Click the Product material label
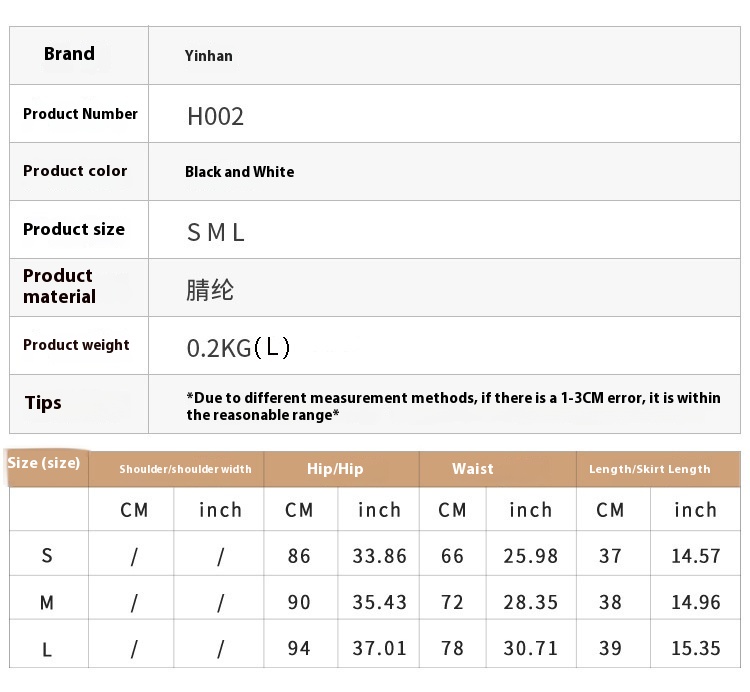 click(59, 286)
